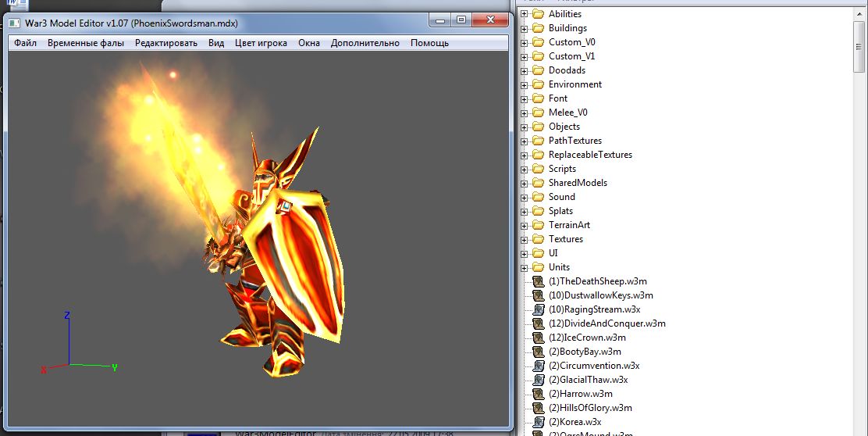The width and height of the screenshot is (868, 436).
Task: Click the UI folder icon
Action: click(x=538, y=253)
